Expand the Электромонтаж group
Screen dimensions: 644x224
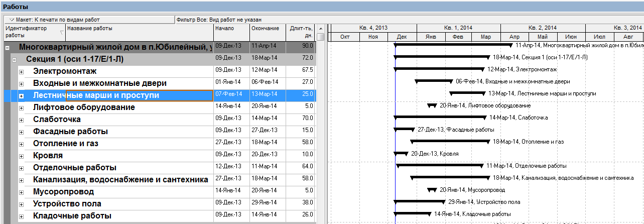click(x=22, y=71)
